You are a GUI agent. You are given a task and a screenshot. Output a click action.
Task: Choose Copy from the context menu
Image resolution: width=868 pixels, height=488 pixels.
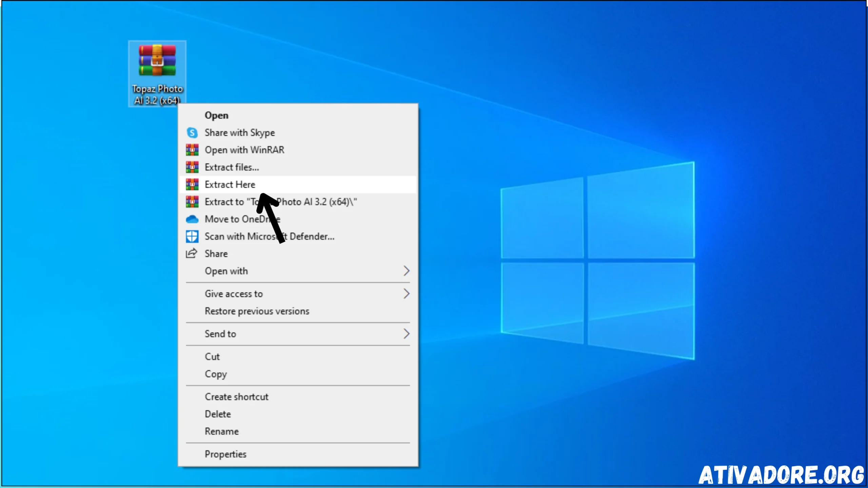[x=298, y=374]
